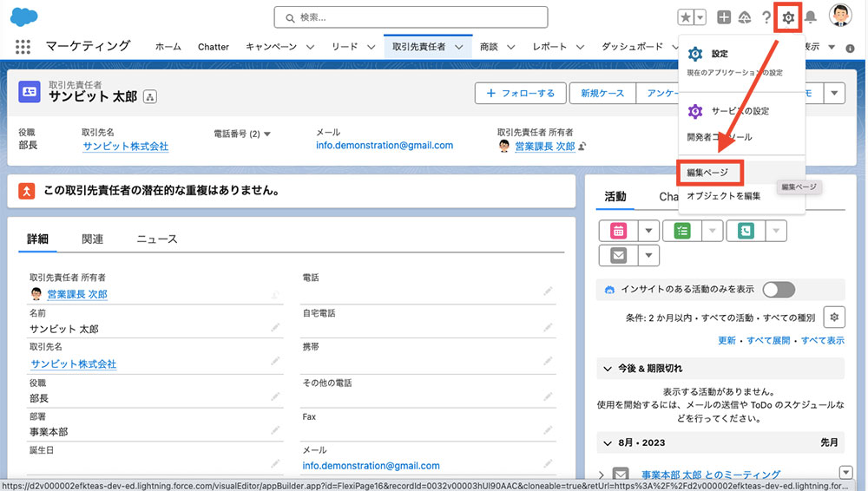This screenshot has width=868, height=491.
Task: Open the App Launcher grid icon
Action: click(23, 47)
